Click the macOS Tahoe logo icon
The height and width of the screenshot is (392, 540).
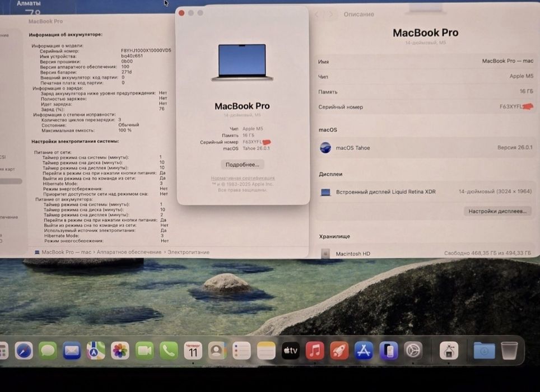(x=325, y=148)
